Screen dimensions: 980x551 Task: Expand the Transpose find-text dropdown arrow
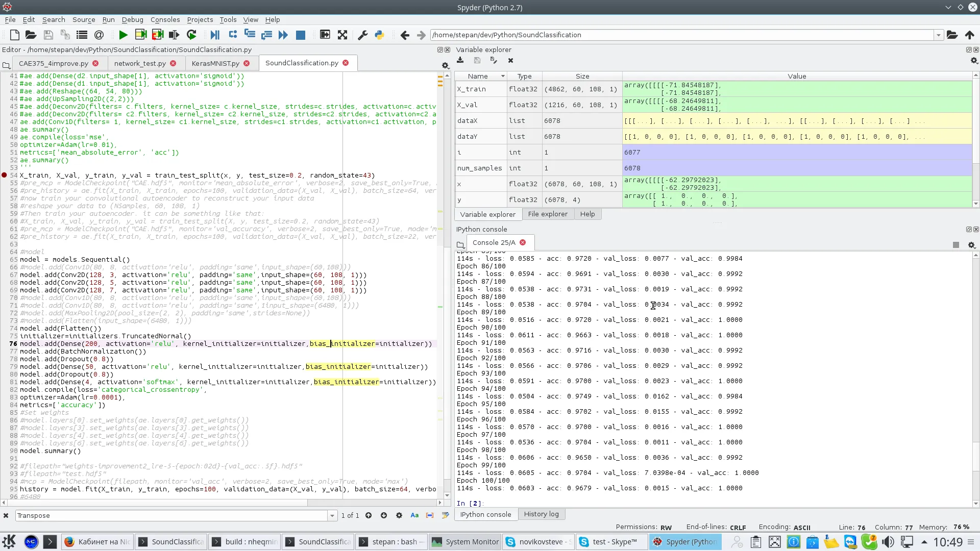click(x=332, y=516)
